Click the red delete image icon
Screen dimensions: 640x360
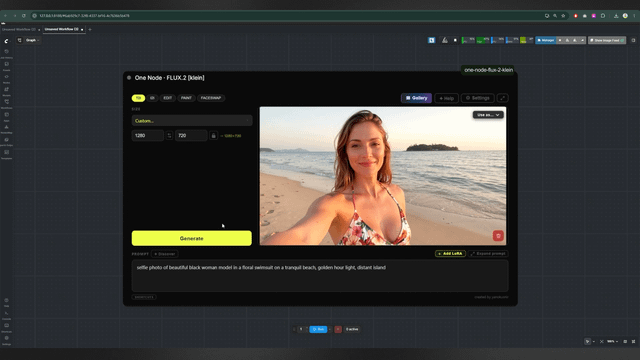[498, 236]
